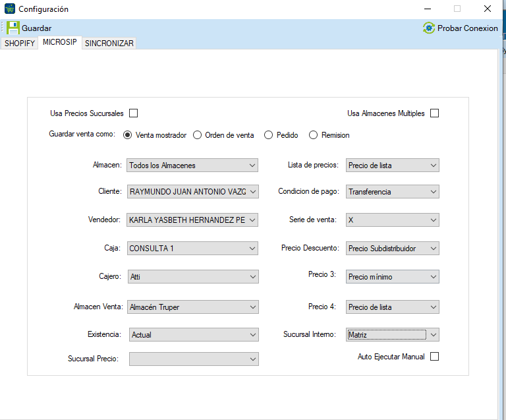Expand the Sucursal Interno dropdown
Screen dimensions: 506x420
tap(393, 335)
